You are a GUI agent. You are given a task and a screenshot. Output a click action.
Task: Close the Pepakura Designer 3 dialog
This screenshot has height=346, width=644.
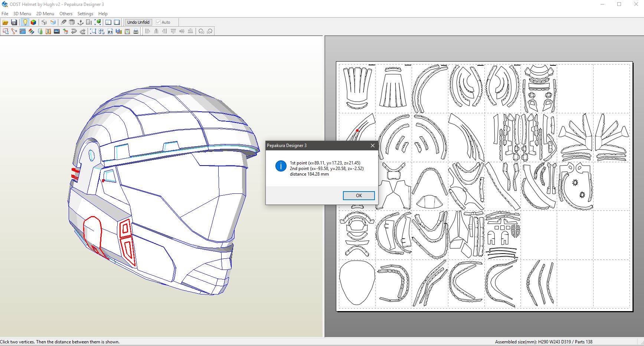(373, 146)
